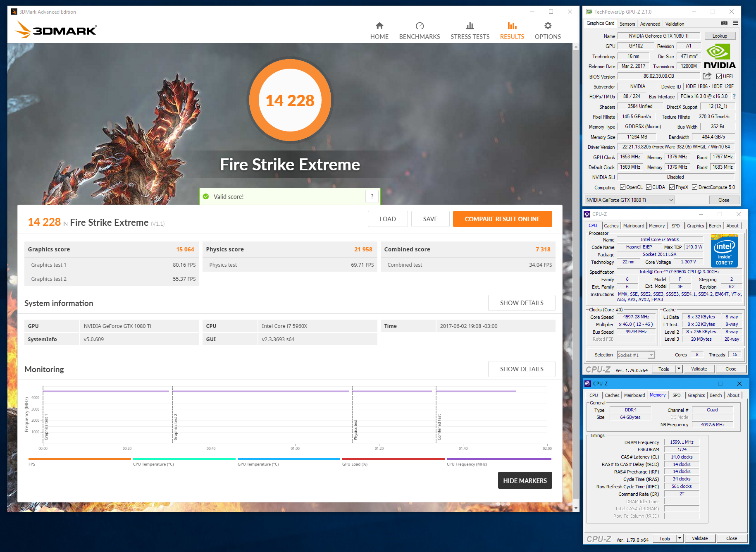
Task: Open the Benchmarks gauge icon
Action: tap(420, 26)
